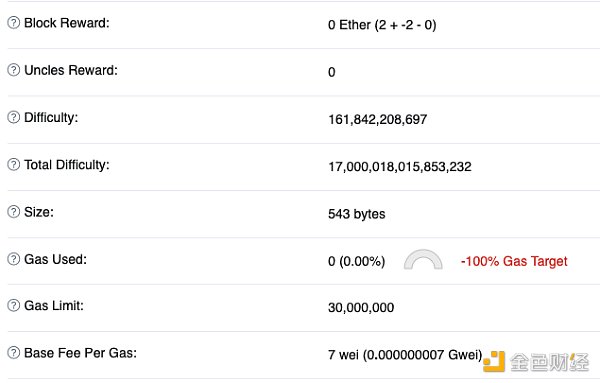The image size is (600, 383).
Task: Click the help icon beside Total Difficulty
Action: click(x=13, y=165)
